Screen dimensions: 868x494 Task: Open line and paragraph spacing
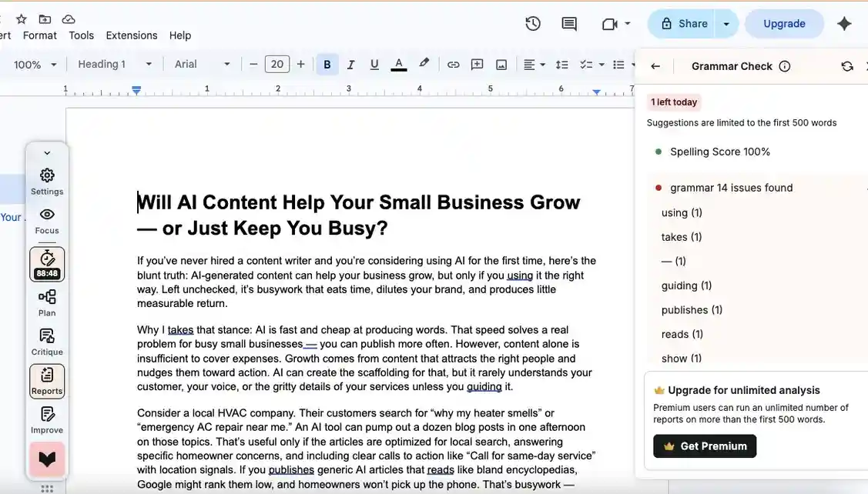click(562, 65)
